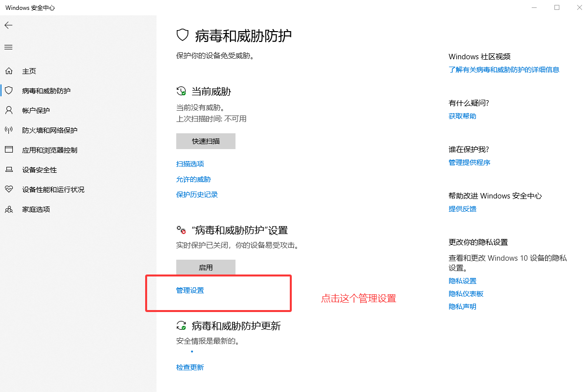Open 应用和浏览器控制 section

tap(49, 150)
